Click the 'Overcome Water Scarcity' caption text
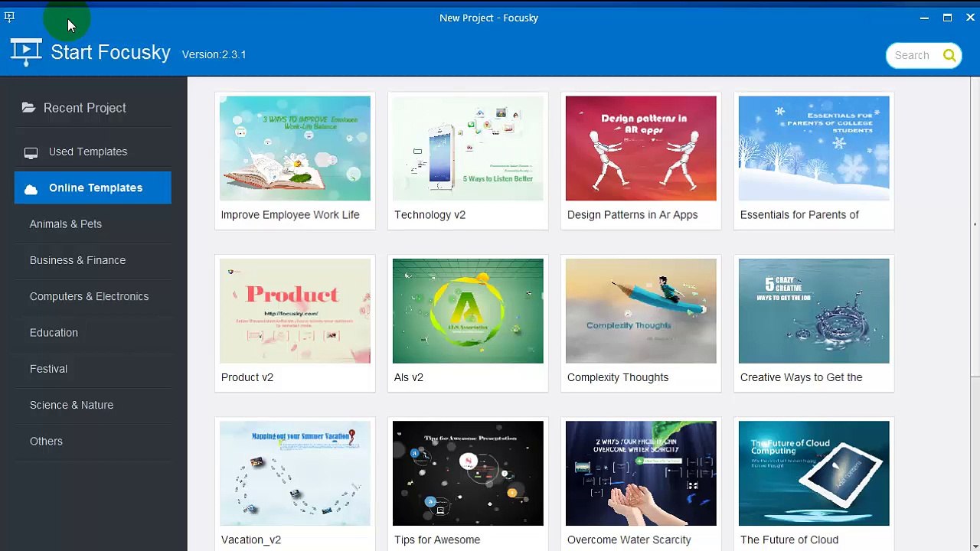This screenshot has width=980, height=551. [x=629, y=540]
